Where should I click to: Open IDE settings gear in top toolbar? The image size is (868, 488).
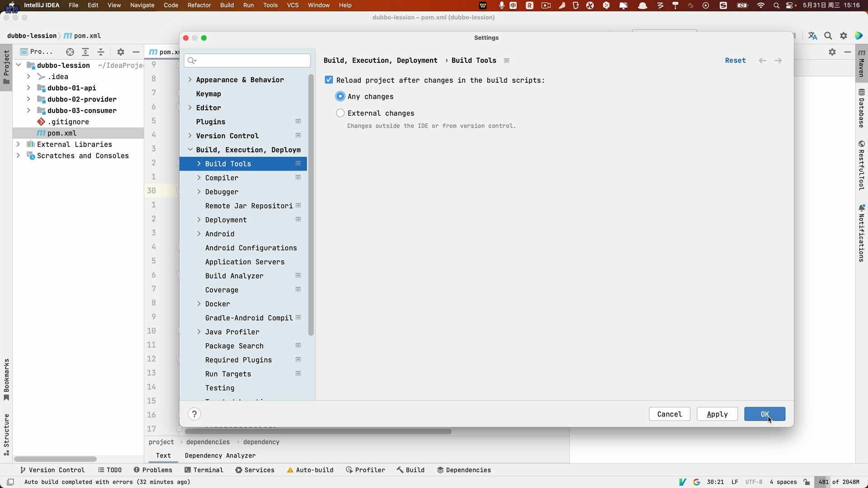pos(844,36)
